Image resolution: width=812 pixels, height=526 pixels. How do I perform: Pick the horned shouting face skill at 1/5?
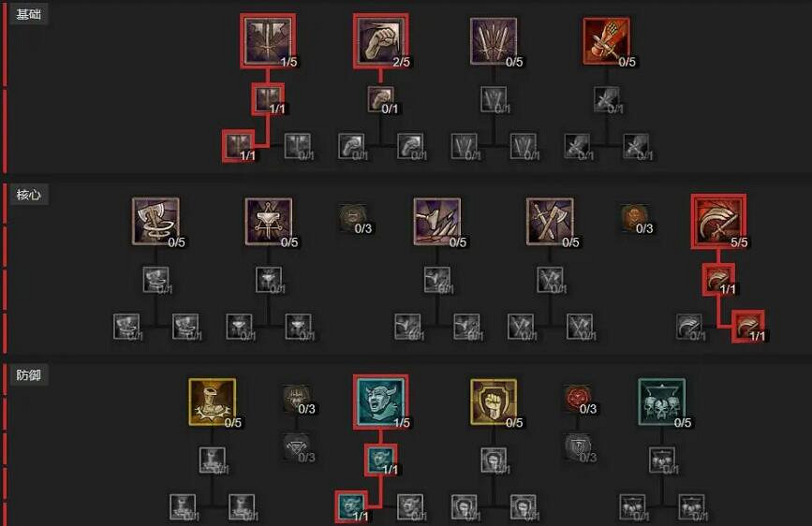tap(380, 402)
